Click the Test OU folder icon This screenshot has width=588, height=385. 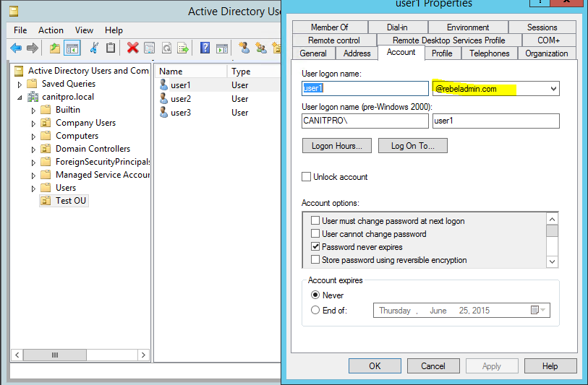[x=46, y=200]
